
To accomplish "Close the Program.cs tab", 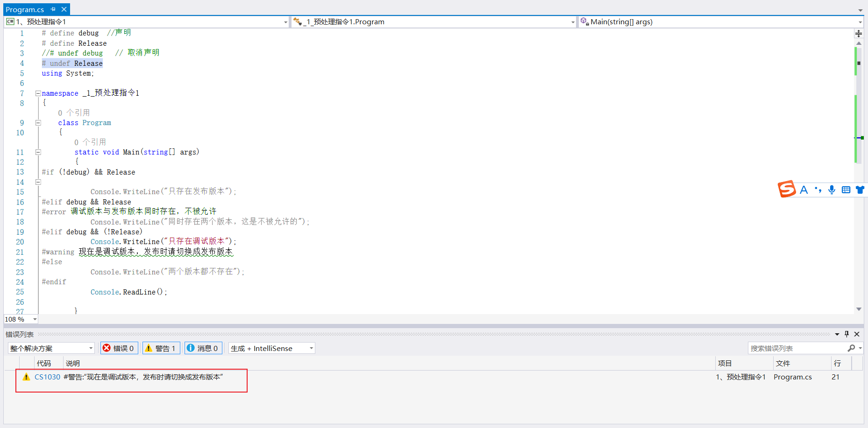I will coord(64,9).
